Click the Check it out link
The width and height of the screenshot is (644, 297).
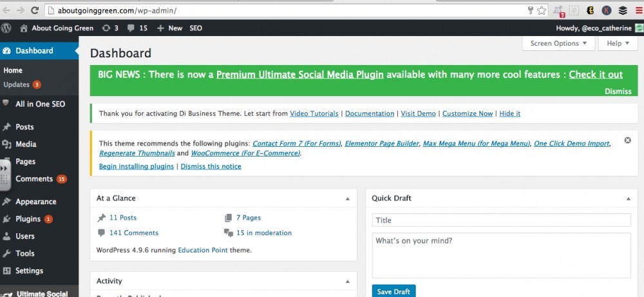596,75
